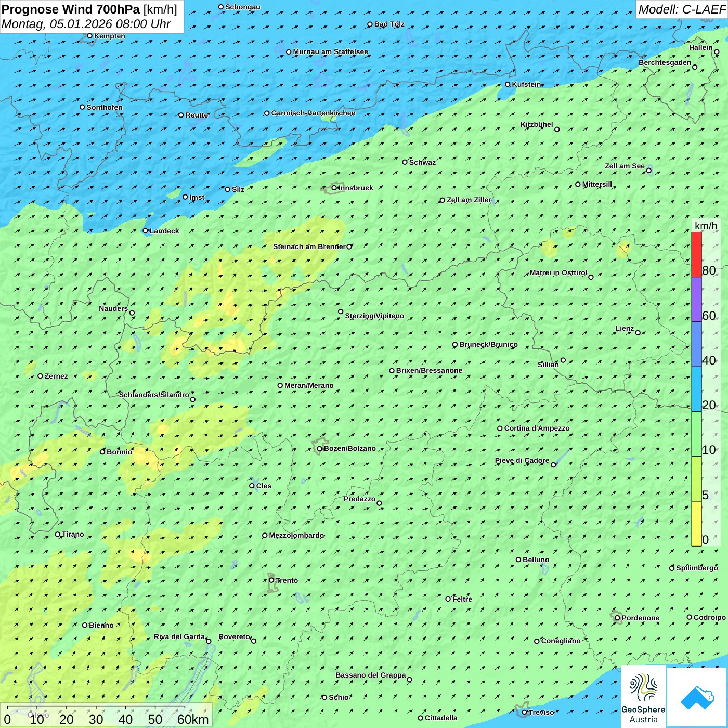The image size is (728, 728).
Task: Click the Lienz location marker
Action: tap(638, 333)
